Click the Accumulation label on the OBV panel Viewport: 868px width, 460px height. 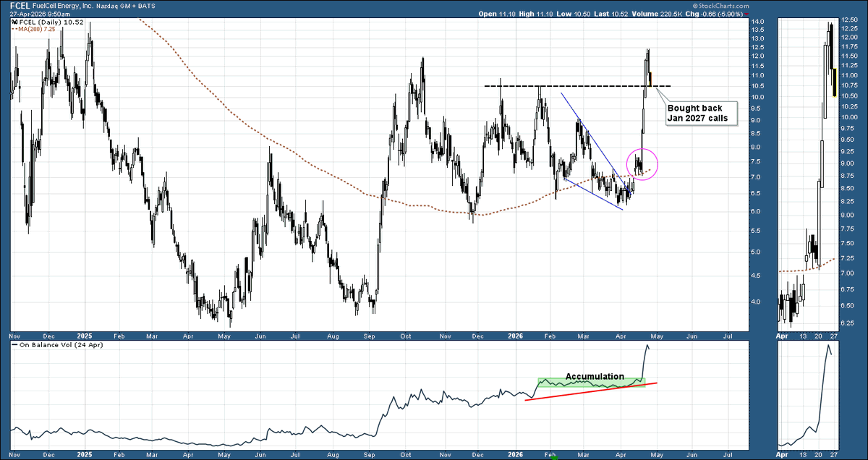point(595,376)
